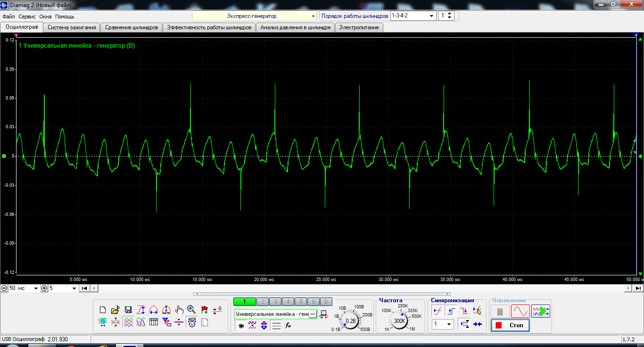The image size is (644, 347).
Task: Save the recording with floppy disk icon
Action: pyautogui.click(x=128, y=310)
